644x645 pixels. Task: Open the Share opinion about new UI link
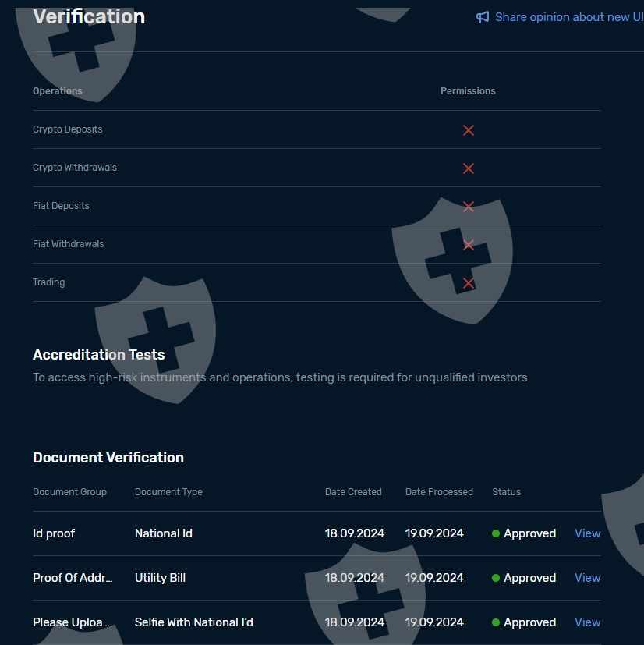(x=569, y=17)
